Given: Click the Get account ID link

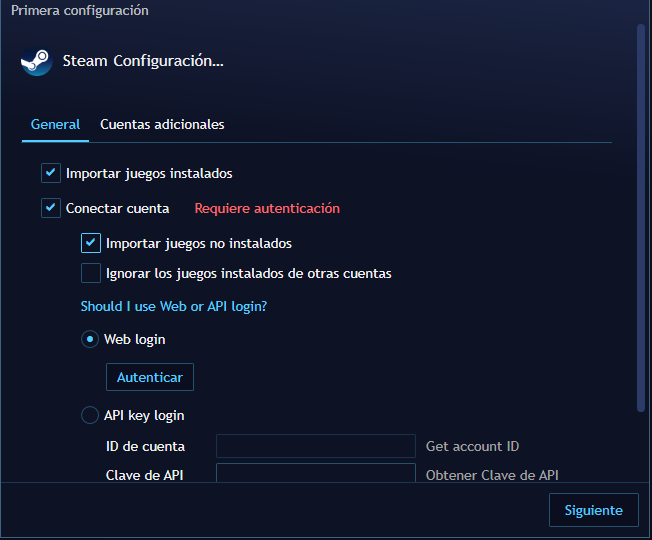Looking at the screenshot, I should click(x=472, y=446).
